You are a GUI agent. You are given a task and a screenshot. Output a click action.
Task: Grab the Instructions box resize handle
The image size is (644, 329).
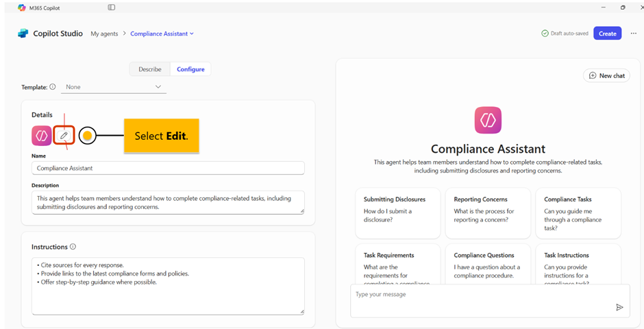pyautogui.click(x=302, y=312)
